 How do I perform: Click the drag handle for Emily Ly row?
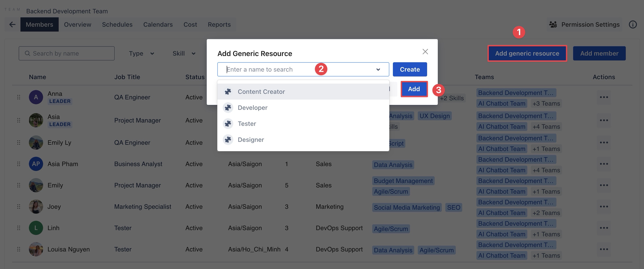[x=19, y=143]
